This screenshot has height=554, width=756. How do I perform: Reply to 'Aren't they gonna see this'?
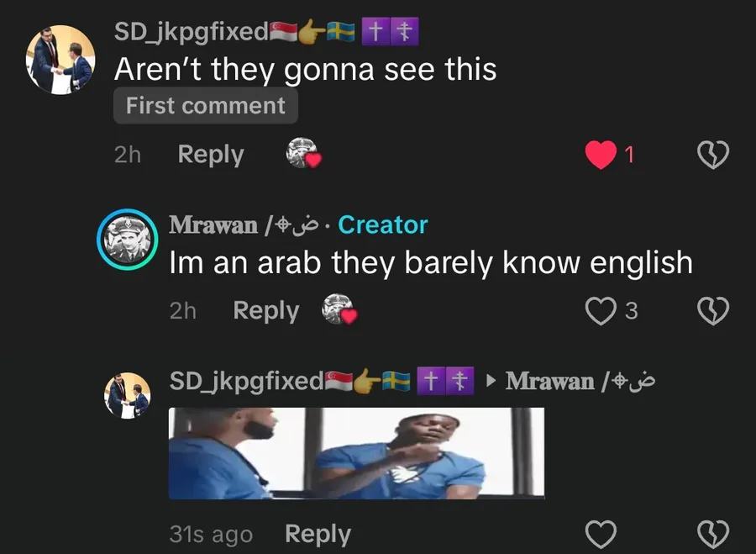point(211,155)
